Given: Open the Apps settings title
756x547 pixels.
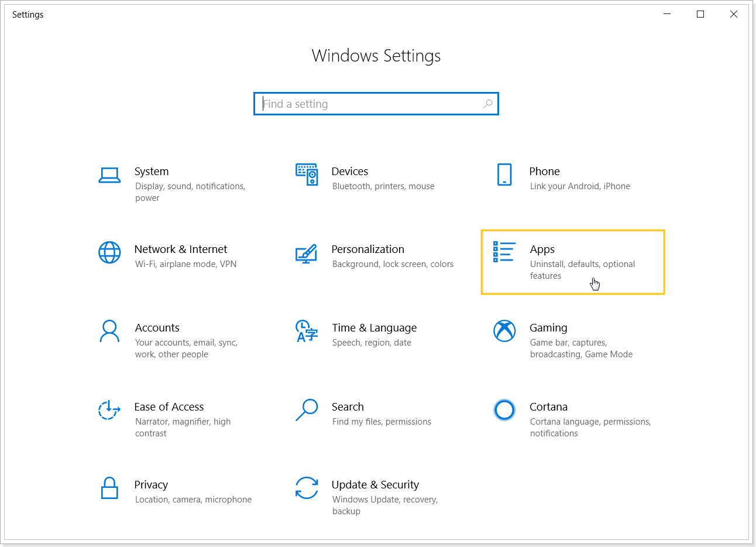Looking at the screenshot, I should (x=542, y=249).
